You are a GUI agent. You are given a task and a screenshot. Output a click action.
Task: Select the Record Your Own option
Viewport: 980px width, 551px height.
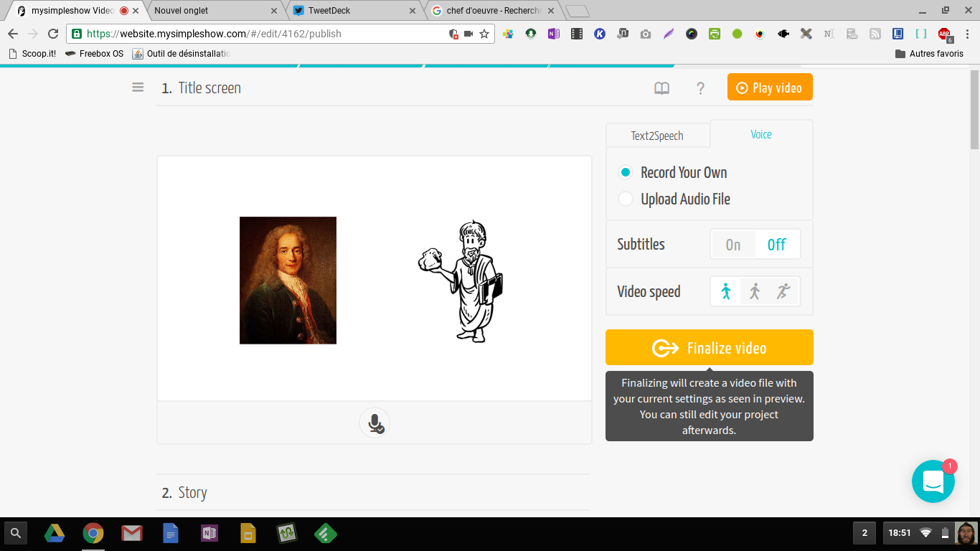(626, 173)
